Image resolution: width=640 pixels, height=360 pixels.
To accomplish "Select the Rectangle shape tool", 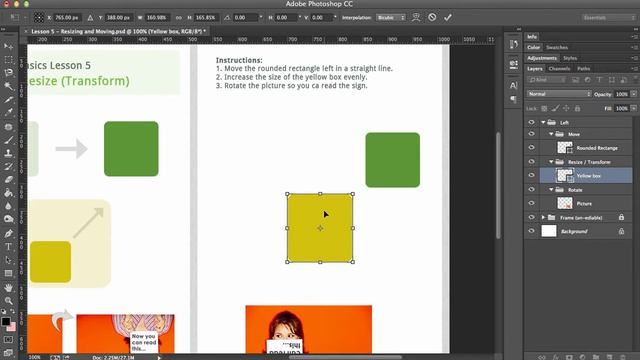I will point(8,273).
